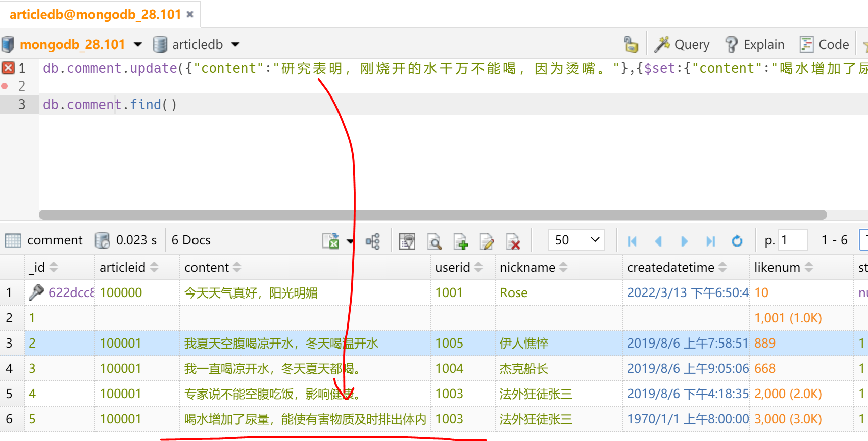Image resolution: width=868 pixels, height=441 pixels.
Task: Sort by the userid column
Action: click(x=478, y=267)
